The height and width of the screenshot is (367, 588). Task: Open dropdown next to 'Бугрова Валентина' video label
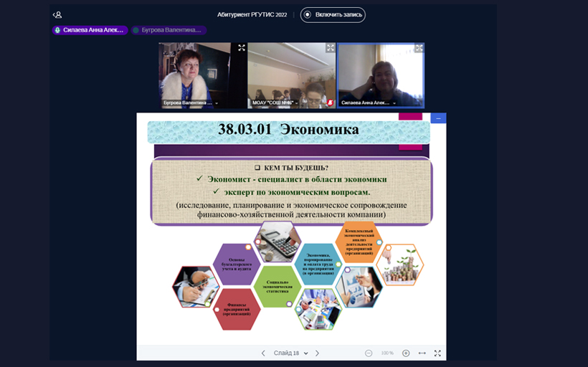click(217, 103)
